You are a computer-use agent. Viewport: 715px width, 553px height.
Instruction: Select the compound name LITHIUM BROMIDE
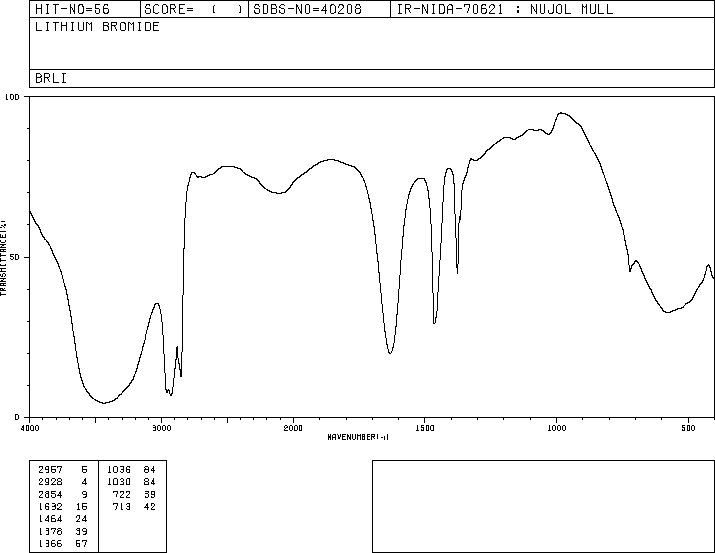(x=97, y=26)
